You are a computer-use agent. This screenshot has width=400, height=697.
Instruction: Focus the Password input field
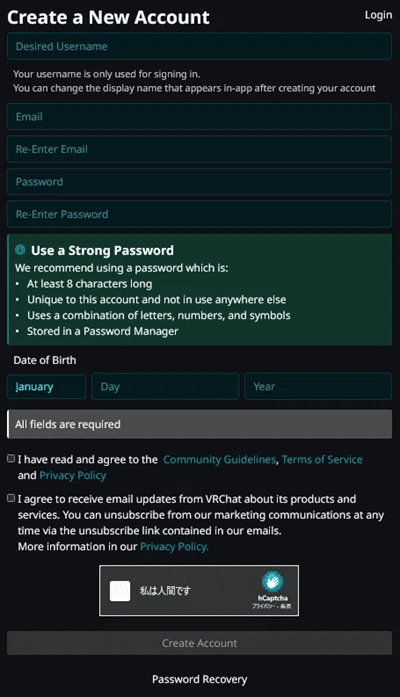coord(200,181)
